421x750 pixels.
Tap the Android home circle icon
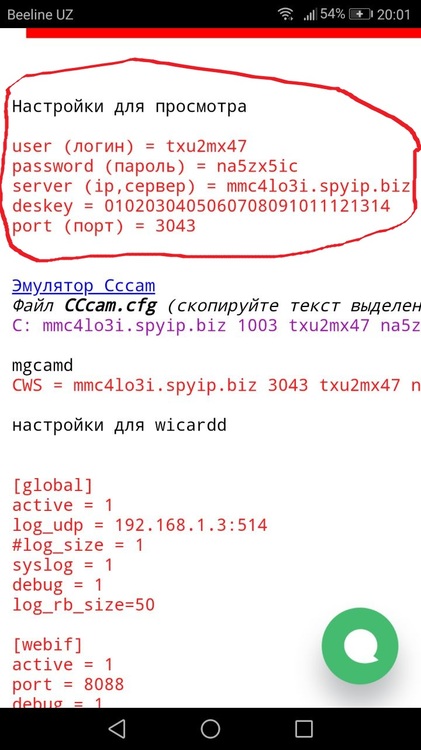[210, 729]
